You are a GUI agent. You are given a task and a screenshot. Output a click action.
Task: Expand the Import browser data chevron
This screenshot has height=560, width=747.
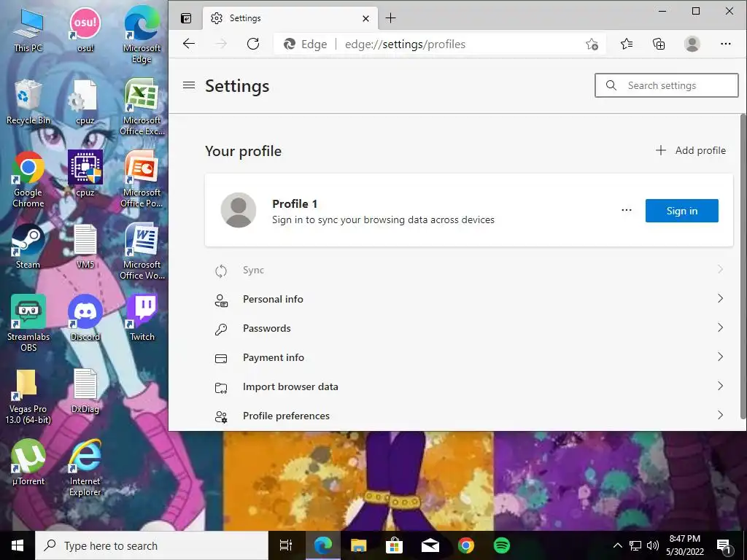click(x=720, y=386)
